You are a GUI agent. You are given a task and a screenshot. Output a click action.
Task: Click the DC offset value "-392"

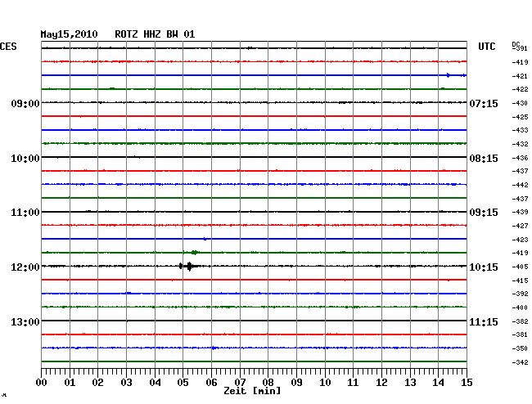coord(520,294)
